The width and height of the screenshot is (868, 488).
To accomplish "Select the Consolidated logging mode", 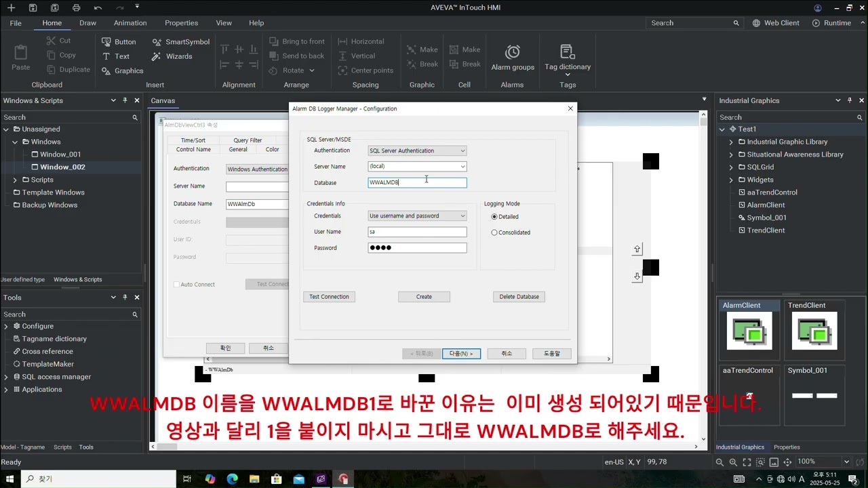I will click(511, 232).
